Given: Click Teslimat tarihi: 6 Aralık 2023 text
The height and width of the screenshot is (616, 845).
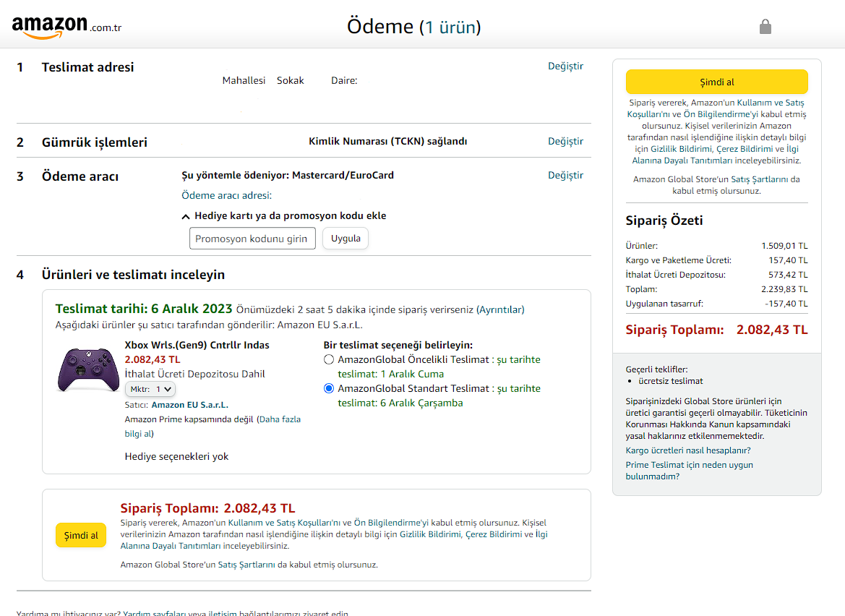Looking at the screenshot, I should click(x=143, y=309).
